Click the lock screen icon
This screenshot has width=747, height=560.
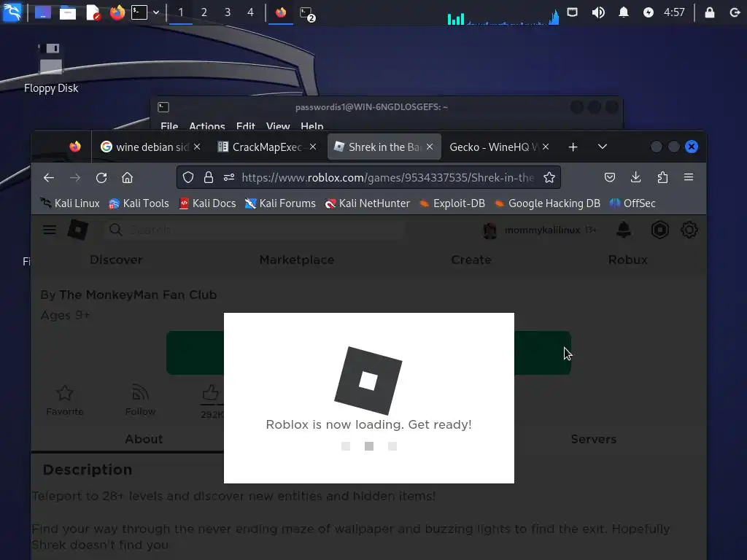(709, 12)
